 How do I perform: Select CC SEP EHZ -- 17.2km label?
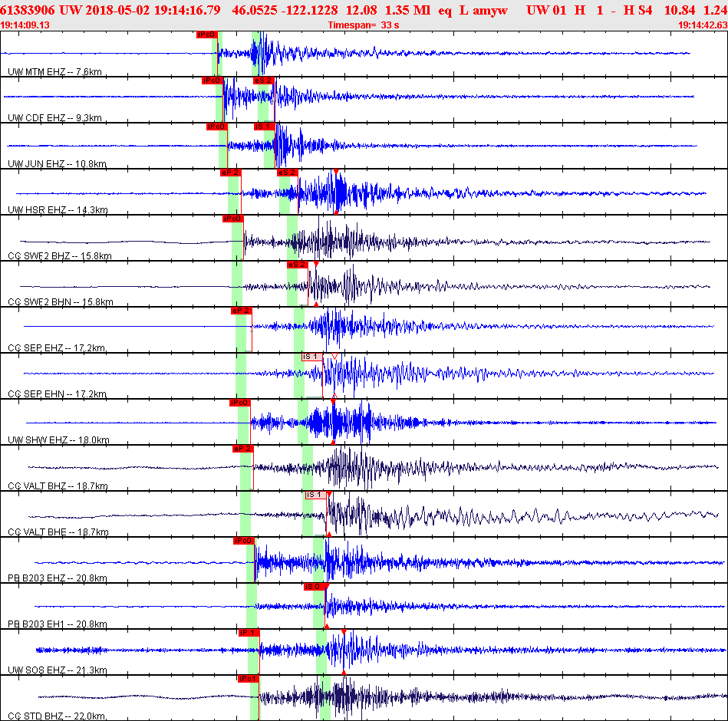[x=57, y=347]
